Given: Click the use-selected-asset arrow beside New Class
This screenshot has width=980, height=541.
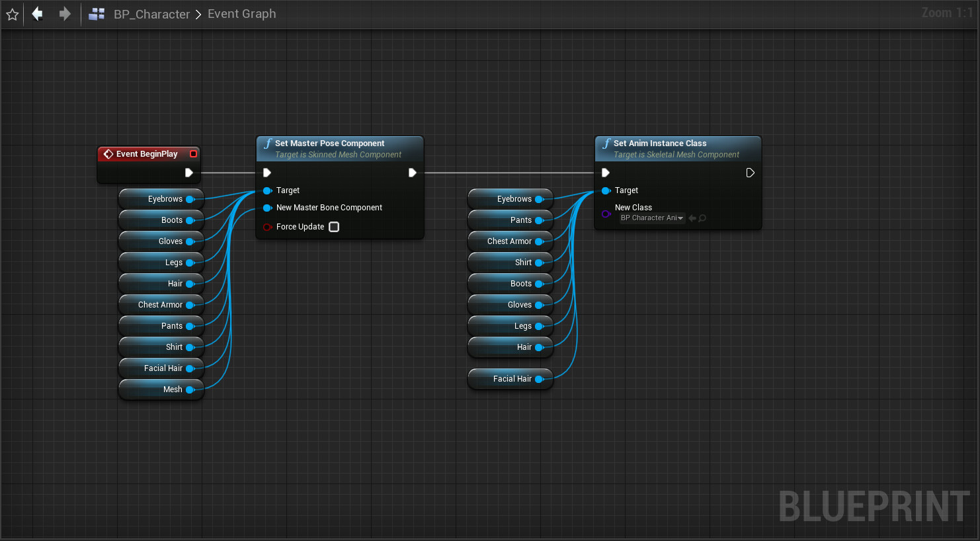Looking at the screenshot, I should 692,218.
